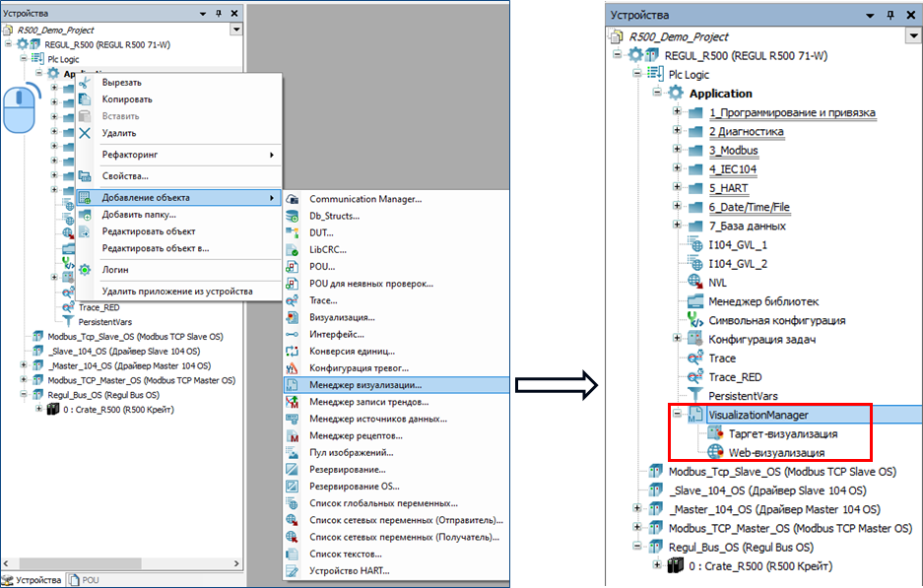Image resolution: width=923 pixels, height=588 pixels.
Task: Click the Trace_RED icon in right tree
Action: click(696, 377)
